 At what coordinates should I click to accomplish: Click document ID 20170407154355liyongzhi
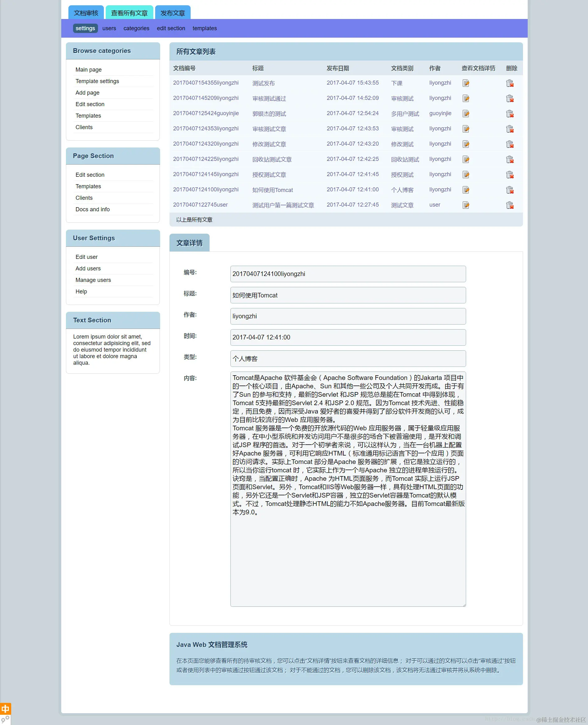coord(206,83)
